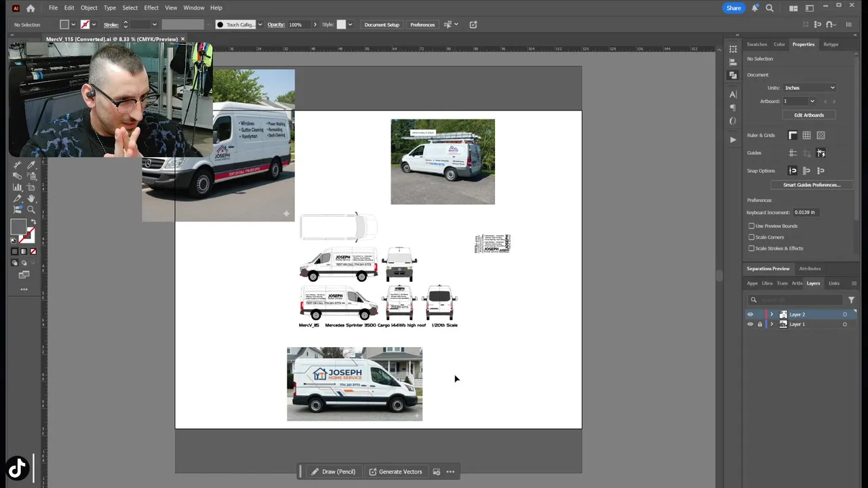Open the File menu
This screenshot has width=868, height=488.
53,8
